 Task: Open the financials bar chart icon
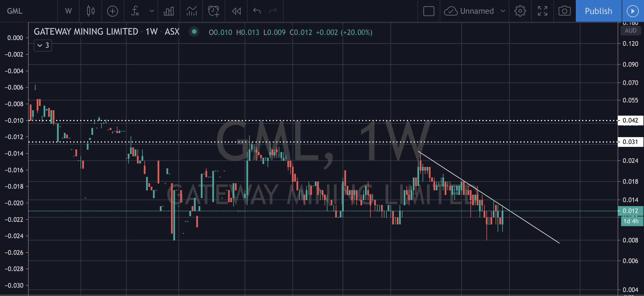click(x=169, y=11)
